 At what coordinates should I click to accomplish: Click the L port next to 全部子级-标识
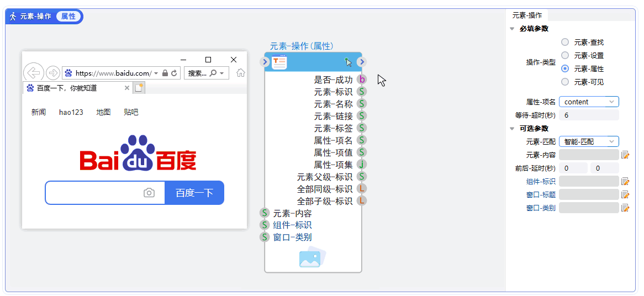361,201
